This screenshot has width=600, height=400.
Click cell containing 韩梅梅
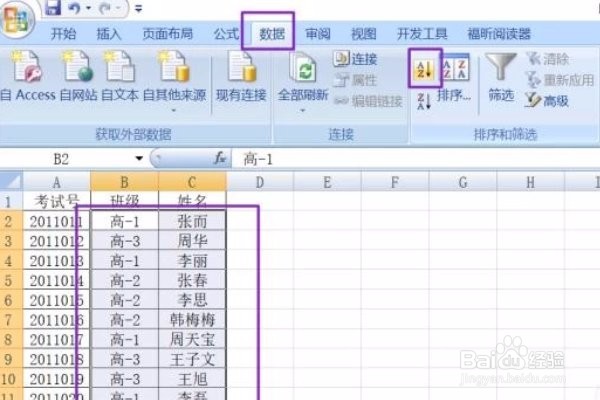click(x=192, y=320)
